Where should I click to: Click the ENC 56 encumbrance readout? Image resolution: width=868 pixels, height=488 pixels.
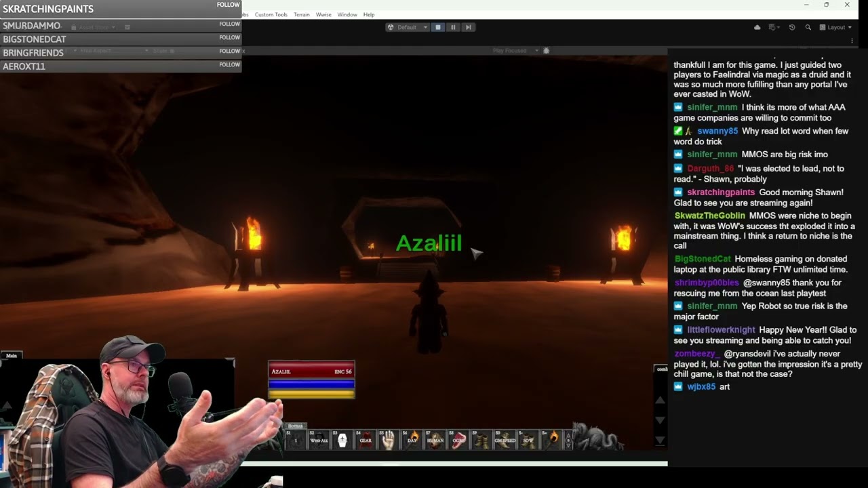coord(343,371)
